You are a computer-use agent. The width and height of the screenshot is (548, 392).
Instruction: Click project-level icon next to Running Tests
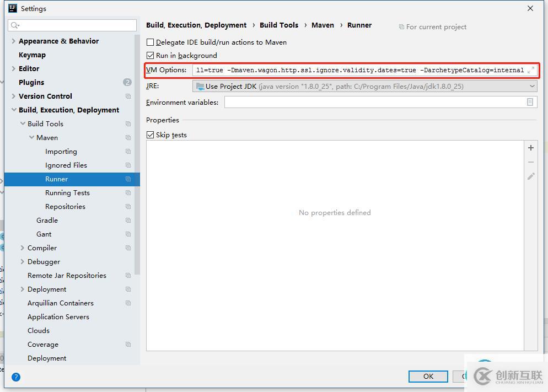tap(128, 193)
